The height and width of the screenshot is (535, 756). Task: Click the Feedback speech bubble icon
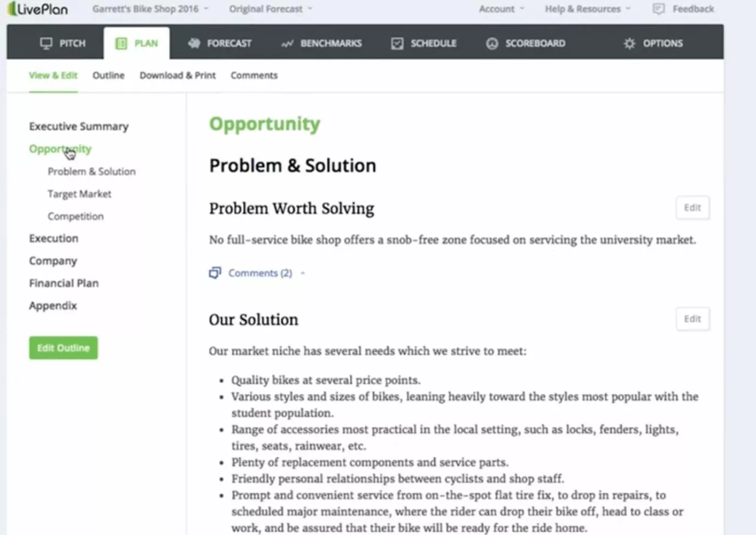click(x=658, y=9)
